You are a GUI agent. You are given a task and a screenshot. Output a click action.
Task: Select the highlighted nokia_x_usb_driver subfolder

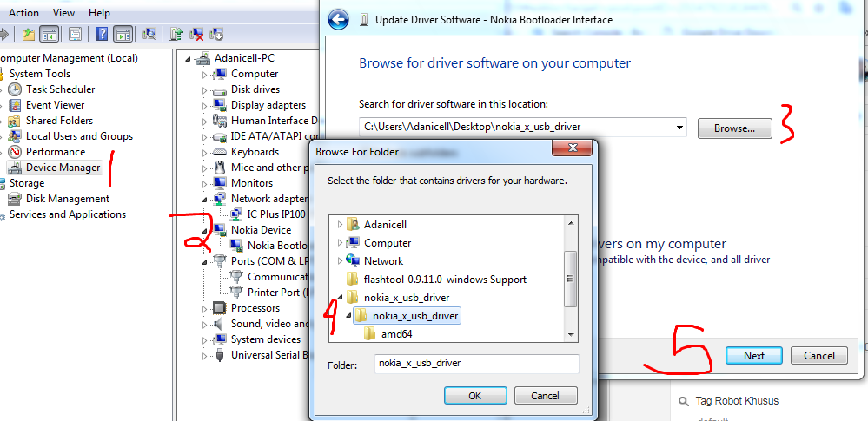click(415, 316)
